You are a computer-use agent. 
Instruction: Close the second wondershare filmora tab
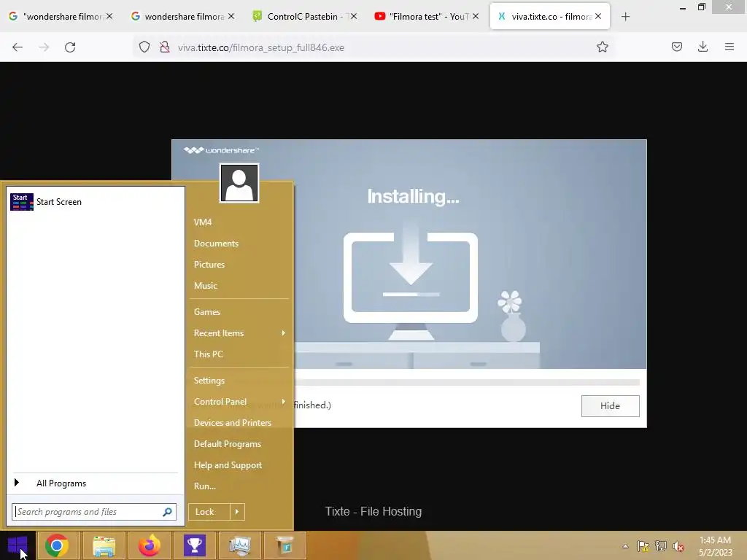pyautogui.click(x=231, y=17)
